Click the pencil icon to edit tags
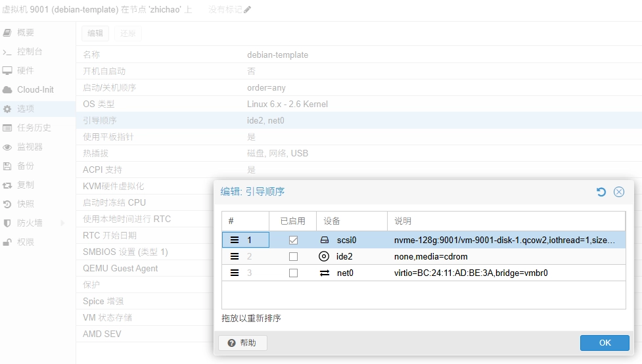Viewport: 642px width, 364px height. [247, 10]
